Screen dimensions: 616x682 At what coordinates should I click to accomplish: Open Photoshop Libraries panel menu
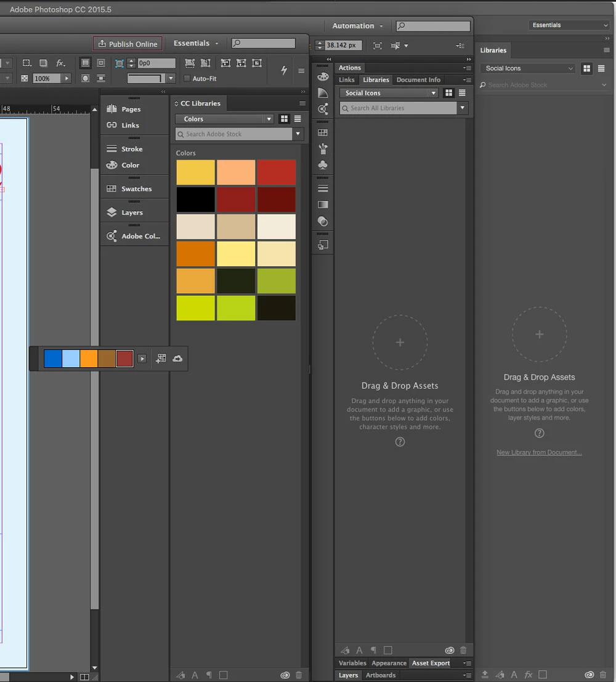(606, 50)
